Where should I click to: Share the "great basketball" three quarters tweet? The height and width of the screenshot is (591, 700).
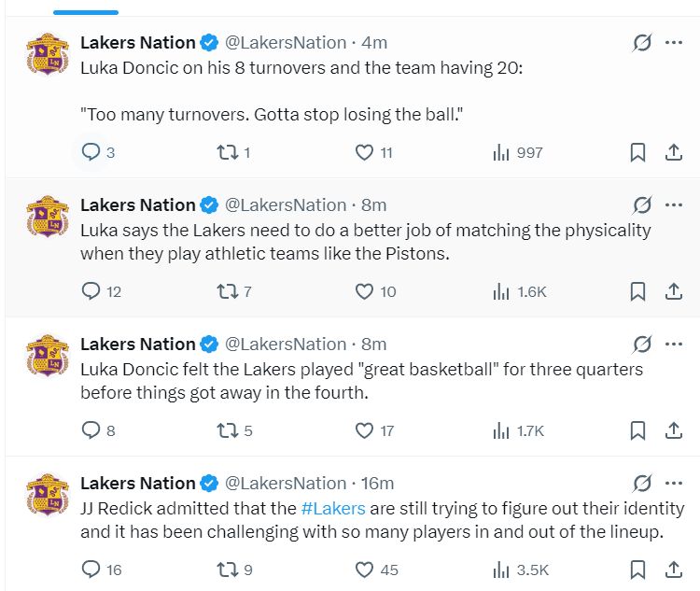click(673, 430)
